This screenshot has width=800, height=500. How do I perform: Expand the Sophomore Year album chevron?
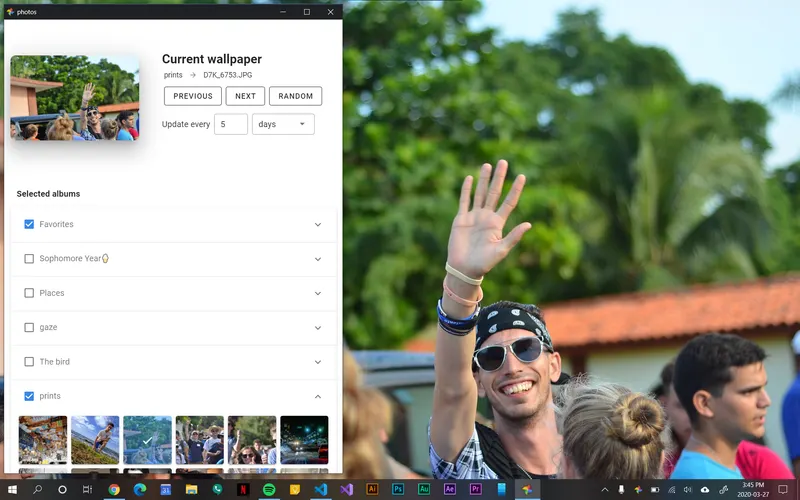coord(318,259)
